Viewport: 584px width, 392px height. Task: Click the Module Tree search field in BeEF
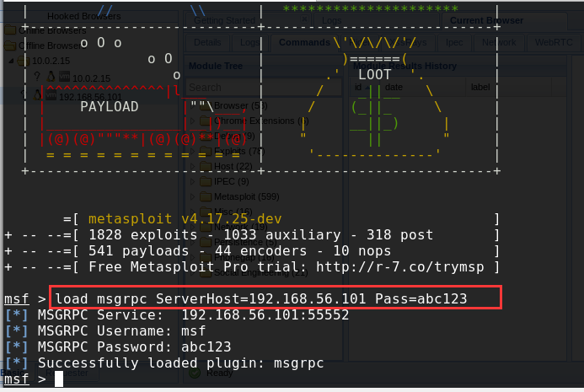[263, 88]
